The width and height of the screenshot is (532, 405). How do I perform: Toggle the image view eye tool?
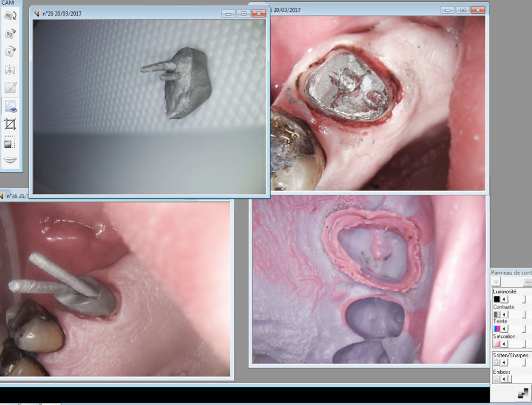(x=11, y=106)
